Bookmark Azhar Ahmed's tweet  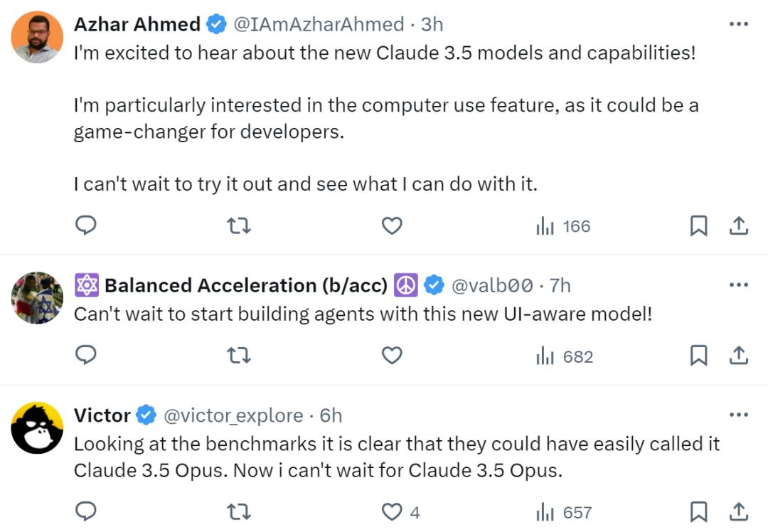[x=699, y=226]
